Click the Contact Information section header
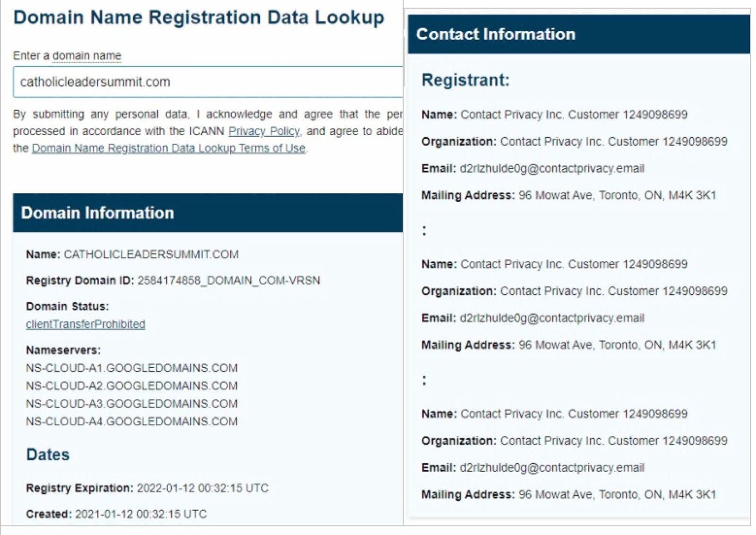 click(496, 34)
